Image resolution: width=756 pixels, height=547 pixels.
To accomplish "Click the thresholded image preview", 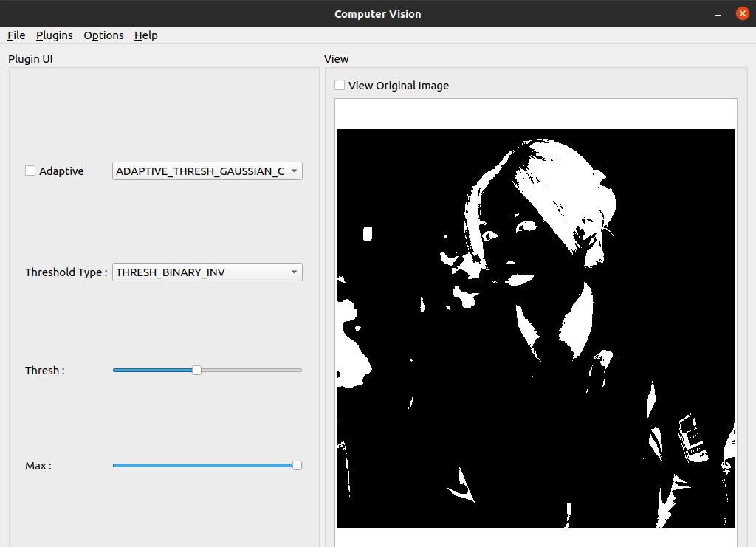I will (536, 328).
